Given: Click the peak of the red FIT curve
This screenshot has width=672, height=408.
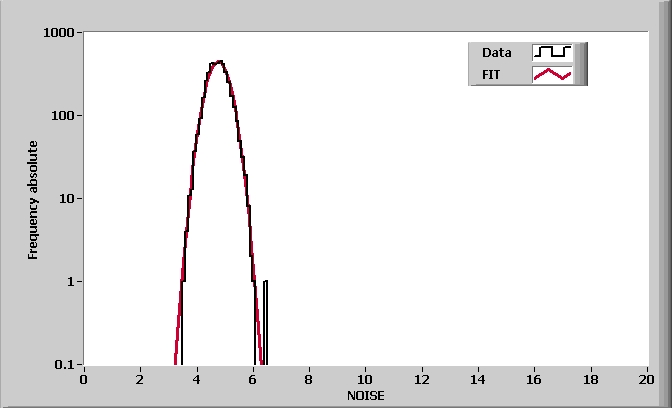Looking at the screenshot, I should pyautogui.click(x=219, y=62).
